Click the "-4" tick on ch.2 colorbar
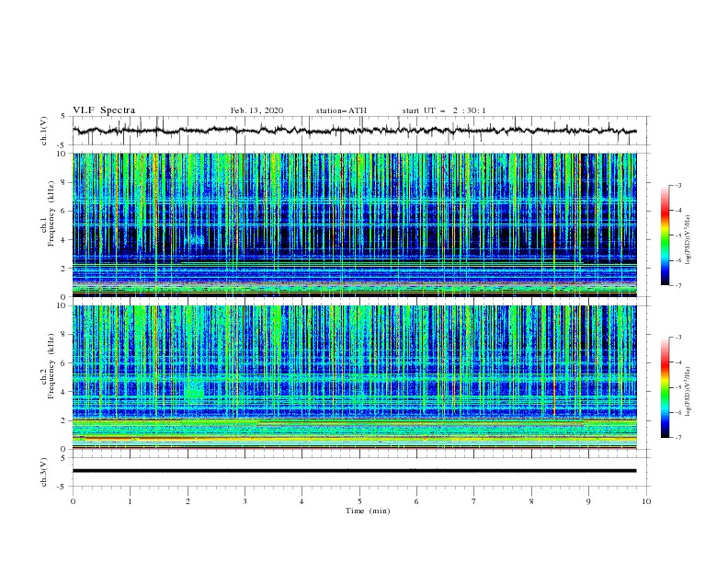 tap(677, 362)
